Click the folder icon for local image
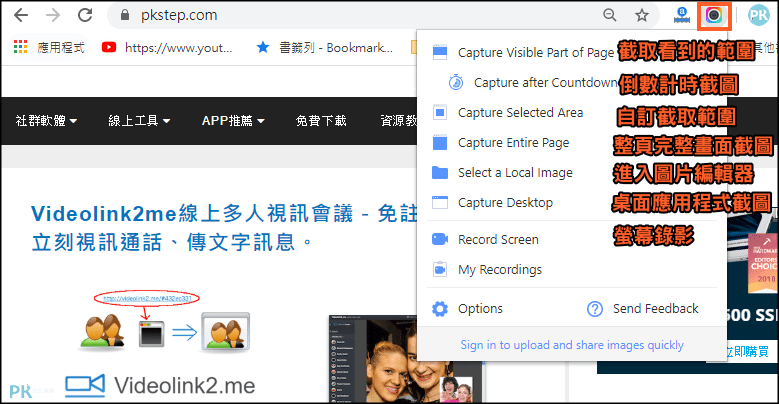Viewport: 779px width, 404px height. click(x=440, y=172)
